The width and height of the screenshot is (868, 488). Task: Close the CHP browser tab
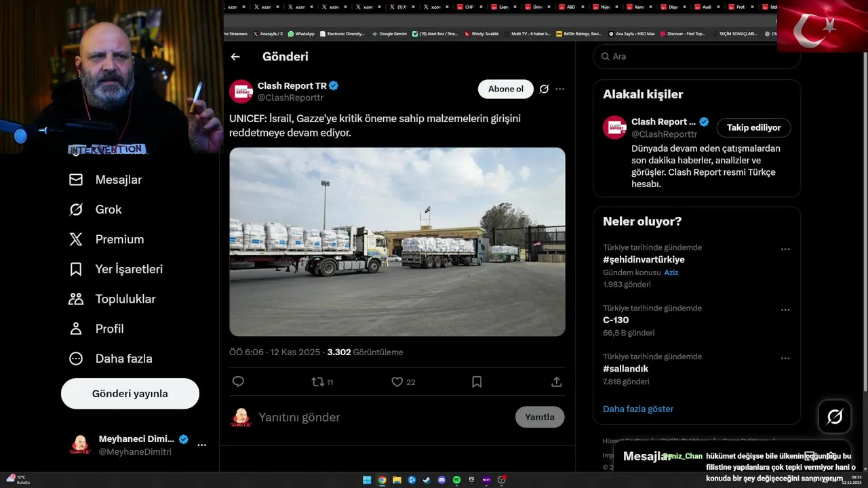[481, 7]
